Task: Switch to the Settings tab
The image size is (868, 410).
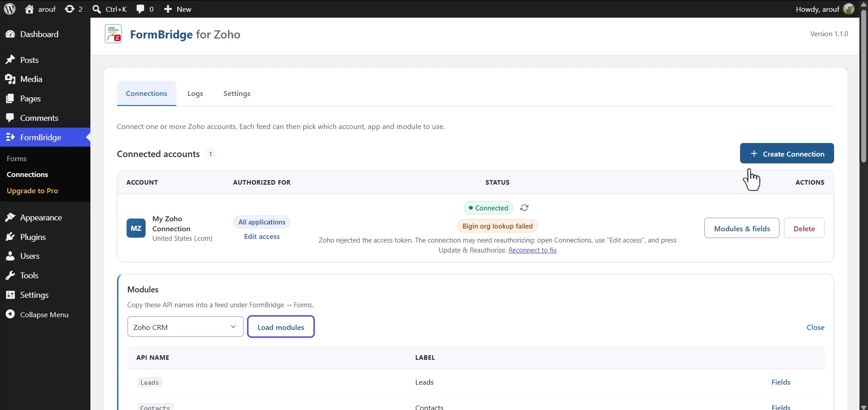Action: pyautogui.click(x=237, y=94)
